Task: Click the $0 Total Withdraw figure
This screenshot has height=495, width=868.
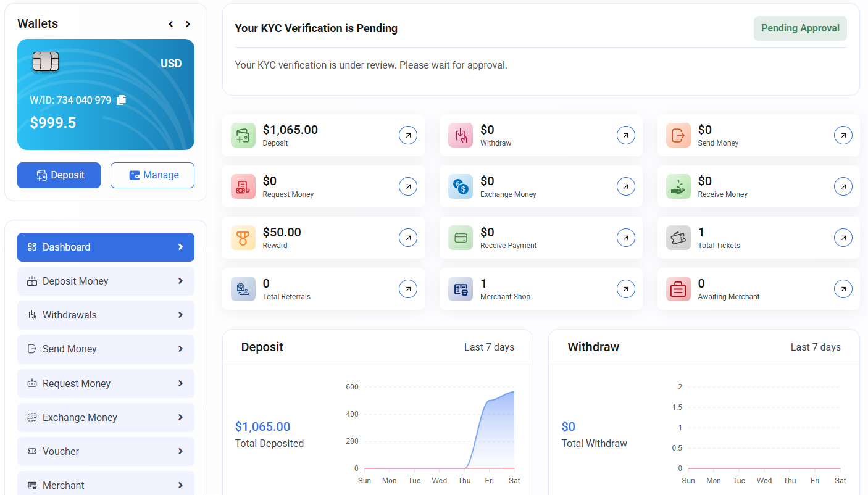Action: [x=568, y=426]
